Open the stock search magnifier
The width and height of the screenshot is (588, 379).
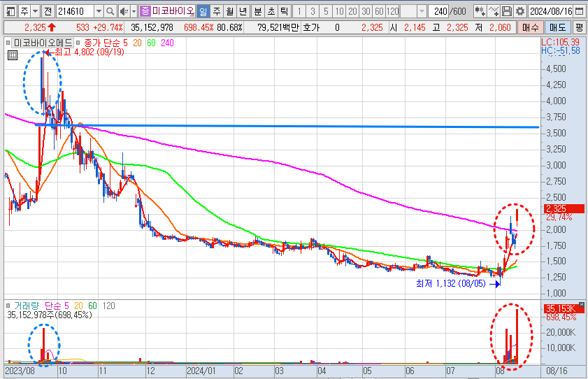pyautogui.click(x=110, y=11)
